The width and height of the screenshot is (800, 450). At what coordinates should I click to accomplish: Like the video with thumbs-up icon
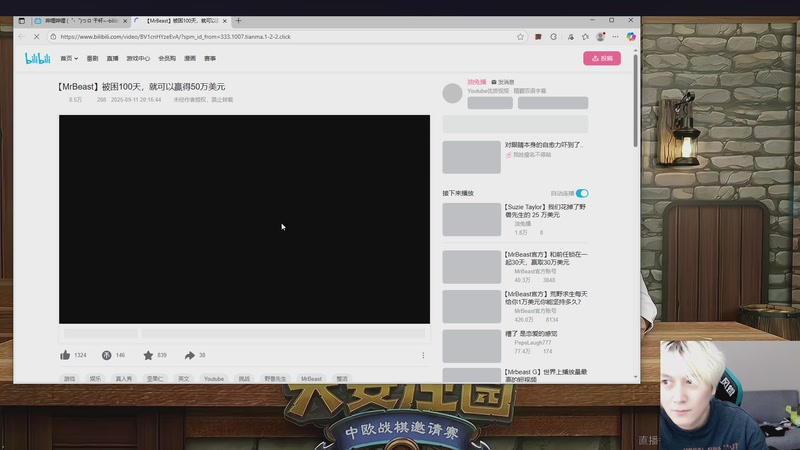pos(65,355)
